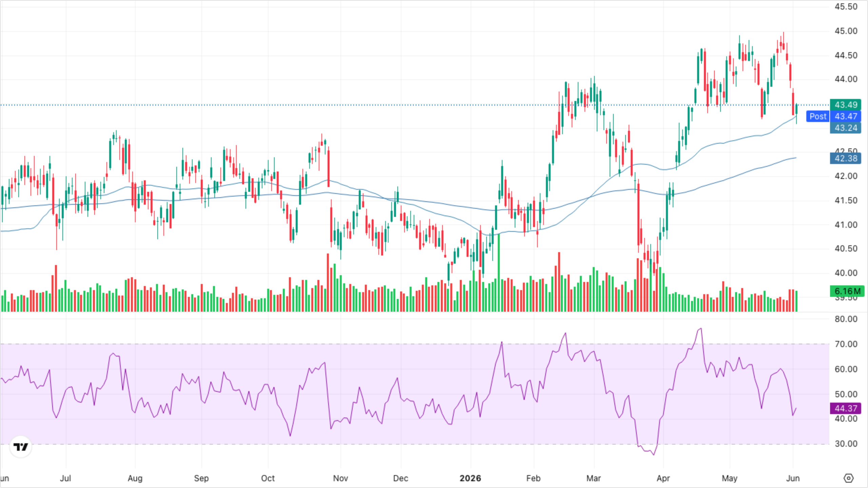This screenshot has height=488, width=868.
Task: Select the purple RSI 44.37 label
Action: tap(846, 408)
